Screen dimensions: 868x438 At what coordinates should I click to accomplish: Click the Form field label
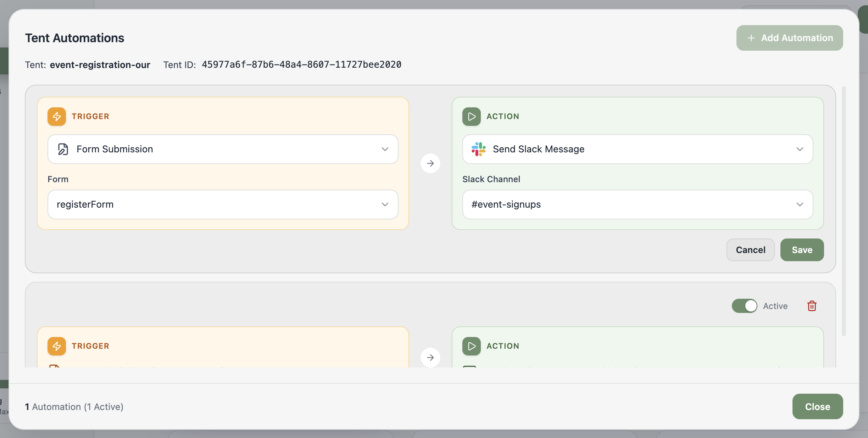(x=58, y=179)
